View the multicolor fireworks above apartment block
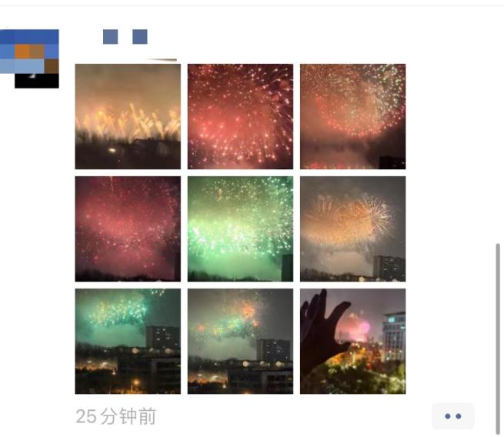Image resolution: width=504 pixels, height=437 pixels. pyautogui.click(x=240, y=342)
